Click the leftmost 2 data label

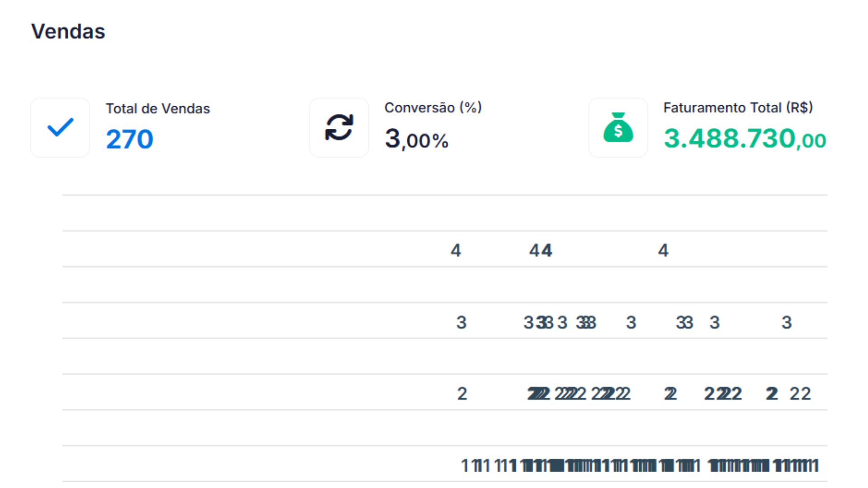(x=462, y=394)
